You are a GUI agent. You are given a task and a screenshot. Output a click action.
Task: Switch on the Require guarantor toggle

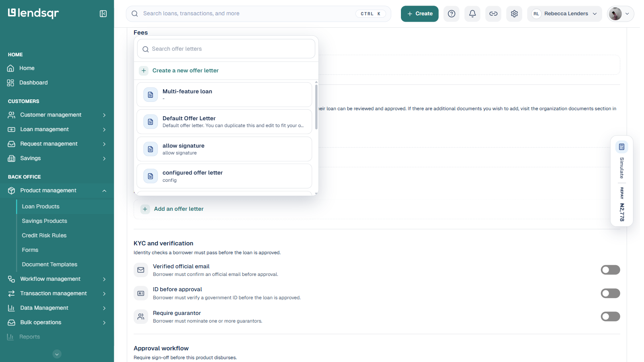(610, 317)
